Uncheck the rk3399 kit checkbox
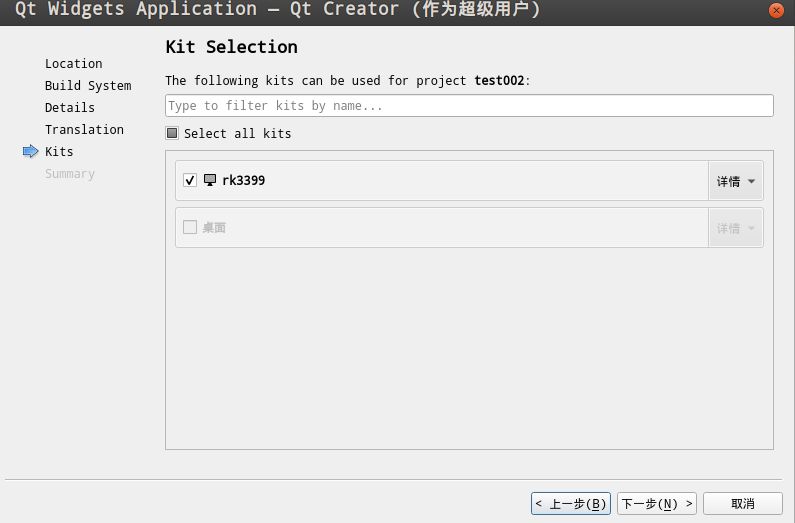Viewport: 795px width, 523px height. click(190, 181)
